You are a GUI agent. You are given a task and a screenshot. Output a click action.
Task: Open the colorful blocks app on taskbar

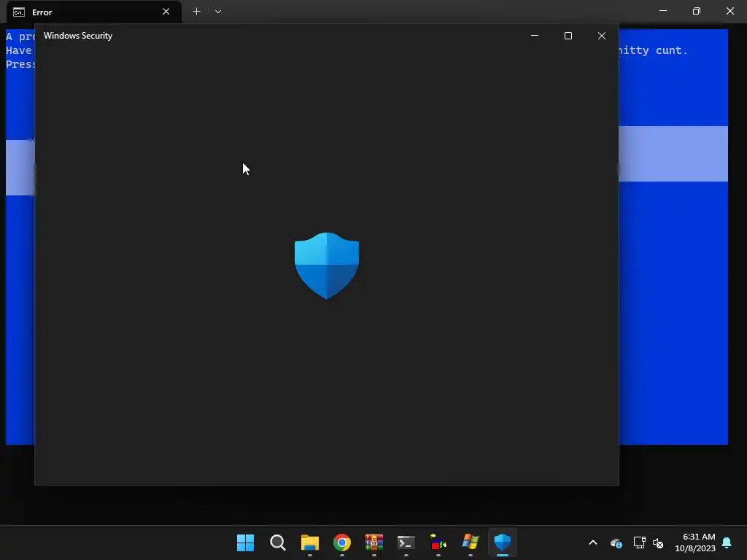[438, 542]
